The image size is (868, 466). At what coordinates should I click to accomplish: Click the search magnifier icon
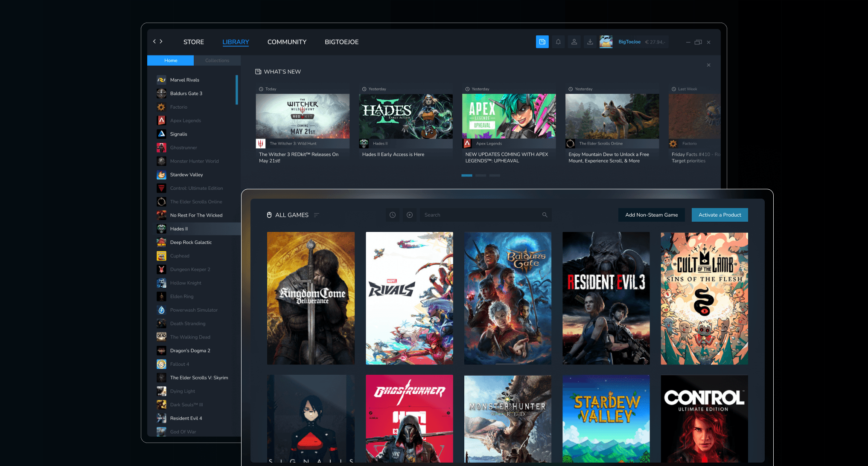point(545,215)
